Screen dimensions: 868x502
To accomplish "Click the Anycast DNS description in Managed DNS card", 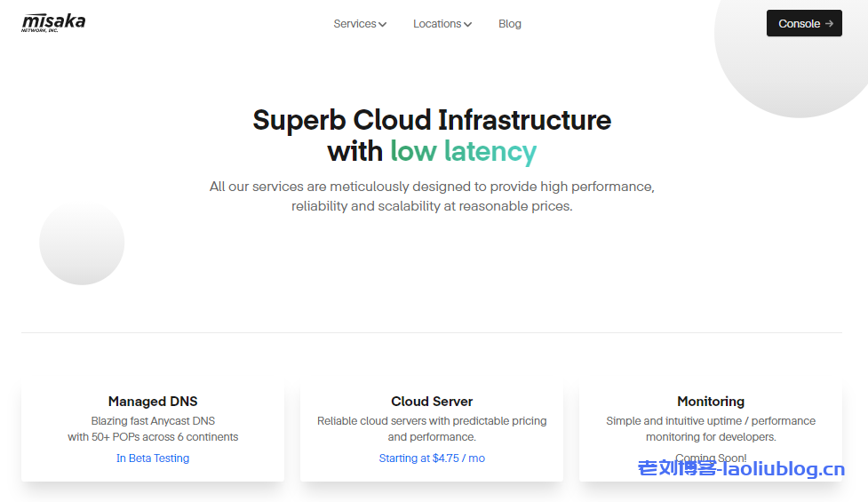I will click(153, 429).
